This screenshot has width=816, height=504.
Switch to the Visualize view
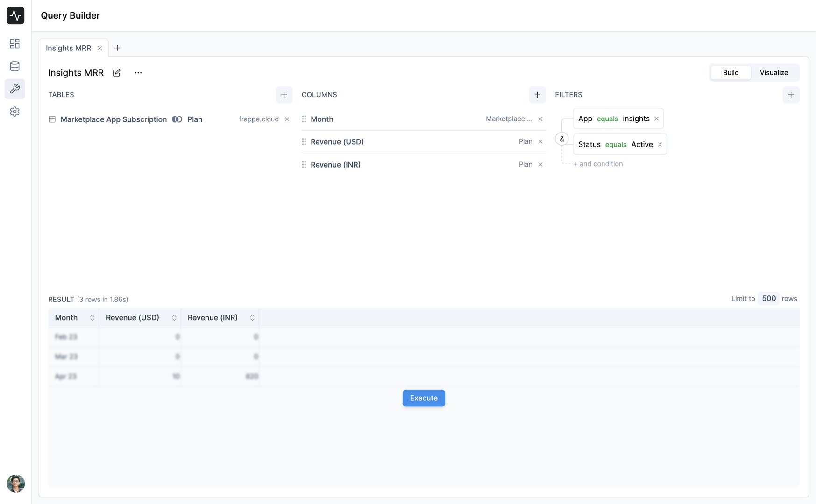(x=773, y=72)
